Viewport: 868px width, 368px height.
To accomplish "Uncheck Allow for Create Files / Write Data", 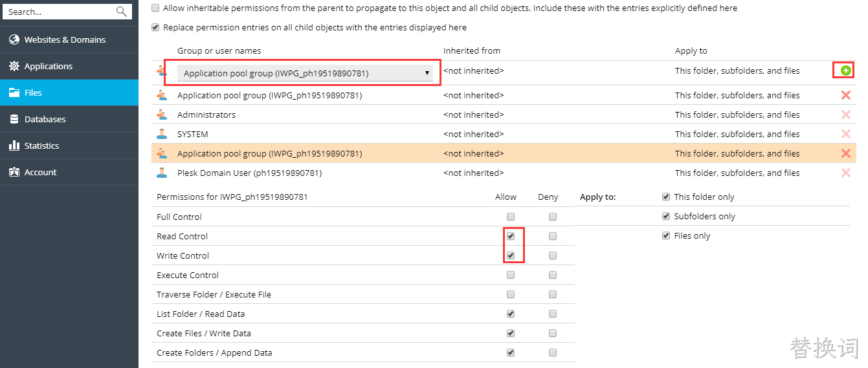I will click(511, 333).
